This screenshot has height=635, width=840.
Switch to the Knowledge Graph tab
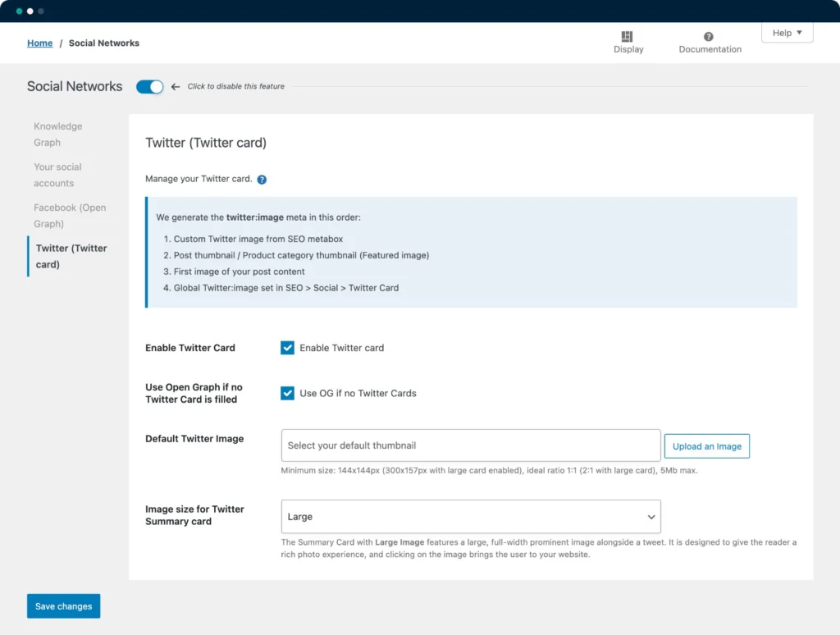point(57,135)
